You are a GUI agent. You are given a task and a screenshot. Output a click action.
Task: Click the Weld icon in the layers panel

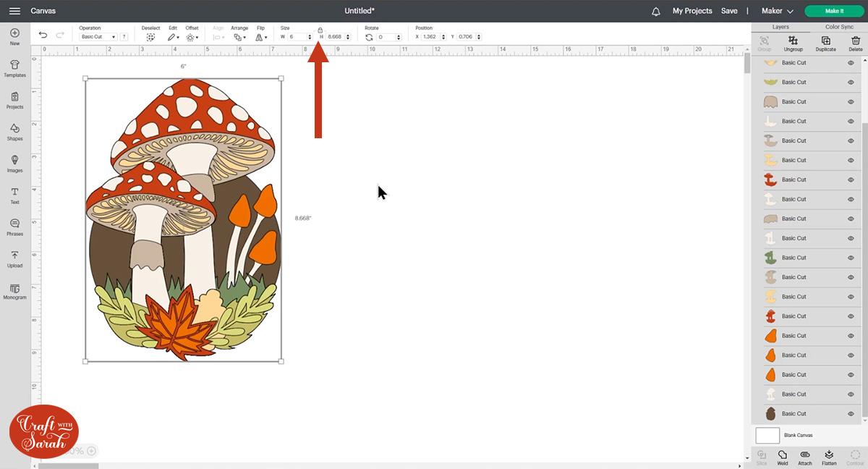click(782, 457)
